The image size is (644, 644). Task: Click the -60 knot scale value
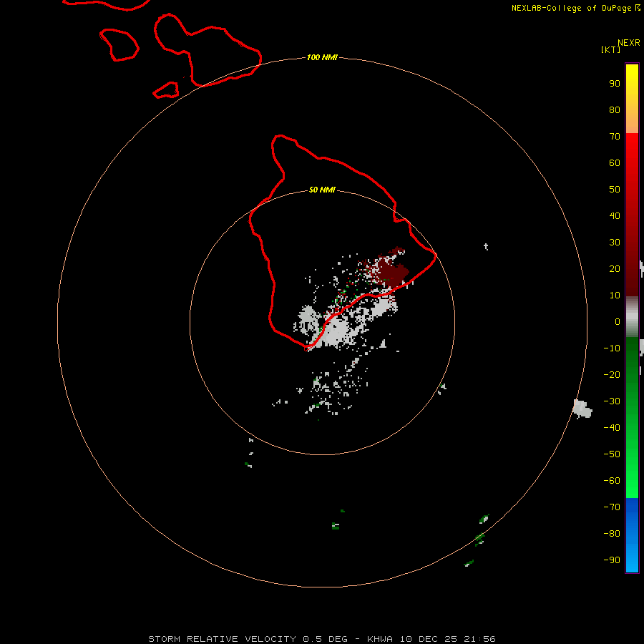[x=612, y=481]
